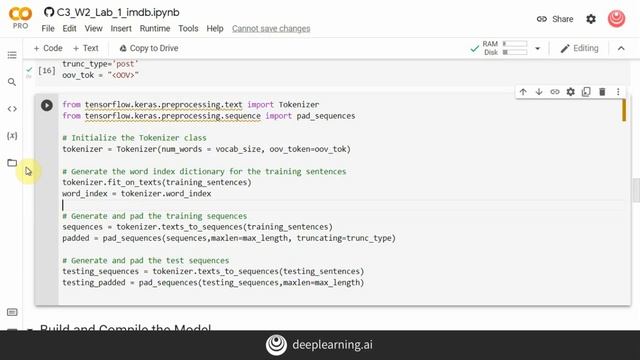This screenshot has width=640, height=360.
Task: Open the Insert menu
Action: 121,29
